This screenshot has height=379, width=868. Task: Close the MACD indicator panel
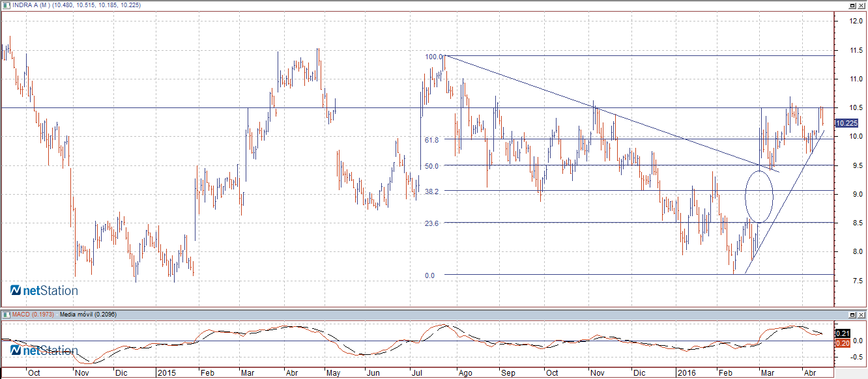tap(861, 315)
